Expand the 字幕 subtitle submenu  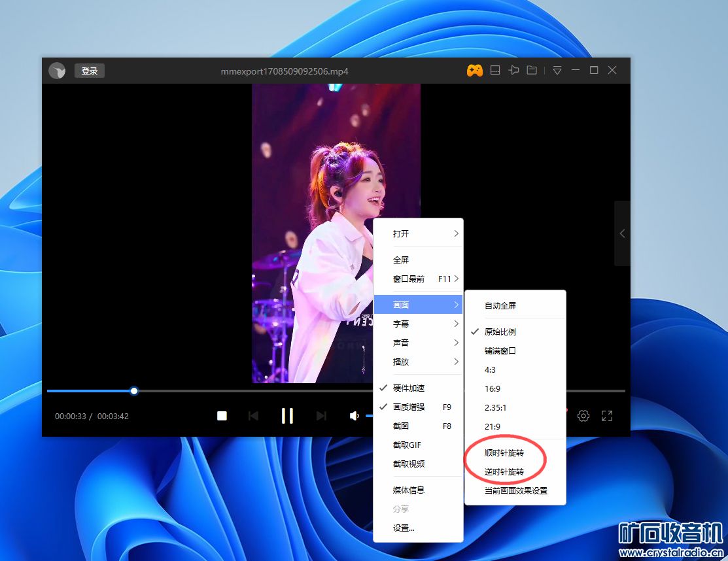tap(417, 324)
